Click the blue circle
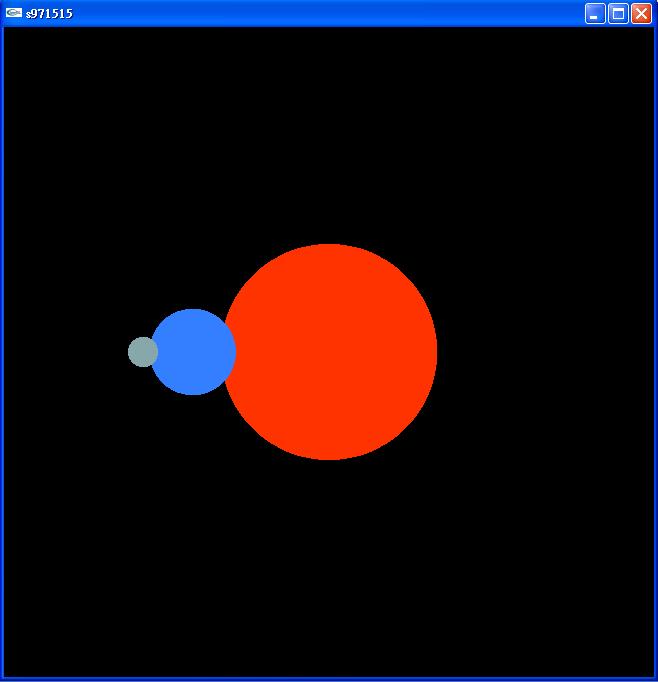The height and width of the screenshot is (682, 658). (194, 352)
